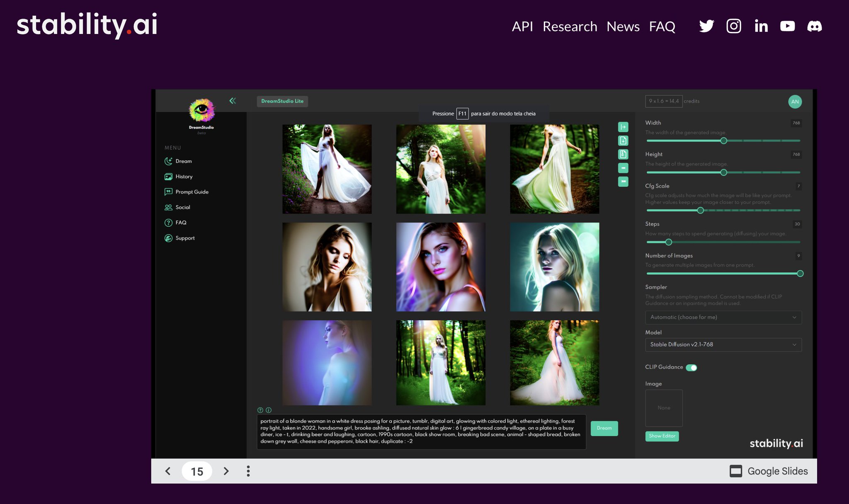
Task: Open the YouTube icon in header
Action: pos(787,26)
